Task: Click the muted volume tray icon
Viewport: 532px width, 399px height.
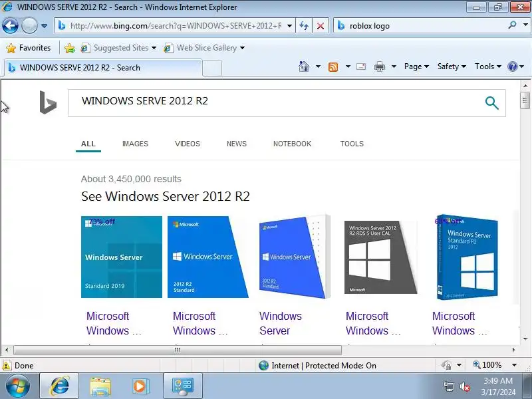Action: point(465,386)
